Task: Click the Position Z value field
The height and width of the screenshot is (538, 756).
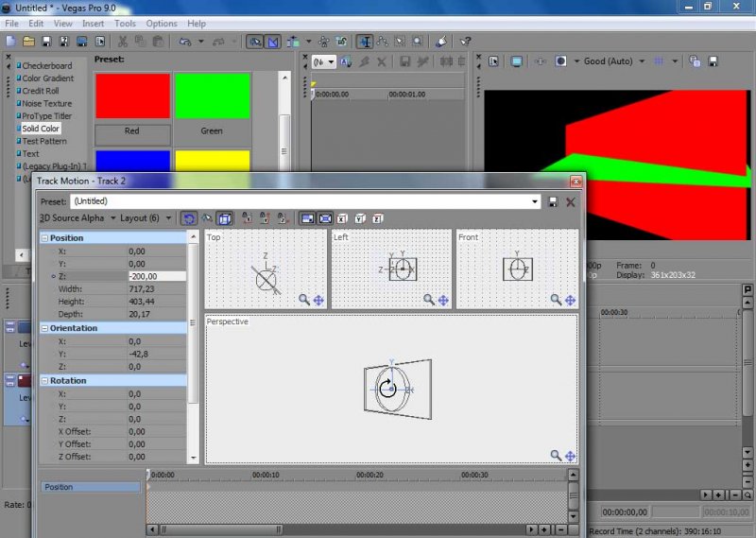Action: click(156, 276)
